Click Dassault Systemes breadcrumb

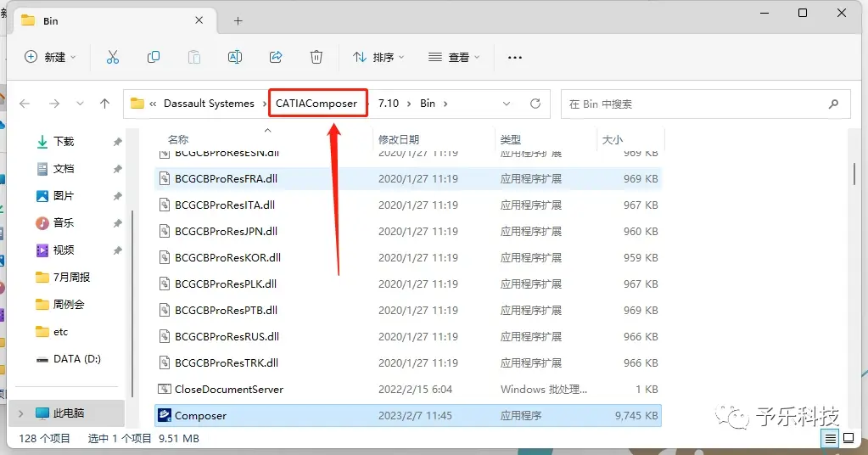pos(210,104)
